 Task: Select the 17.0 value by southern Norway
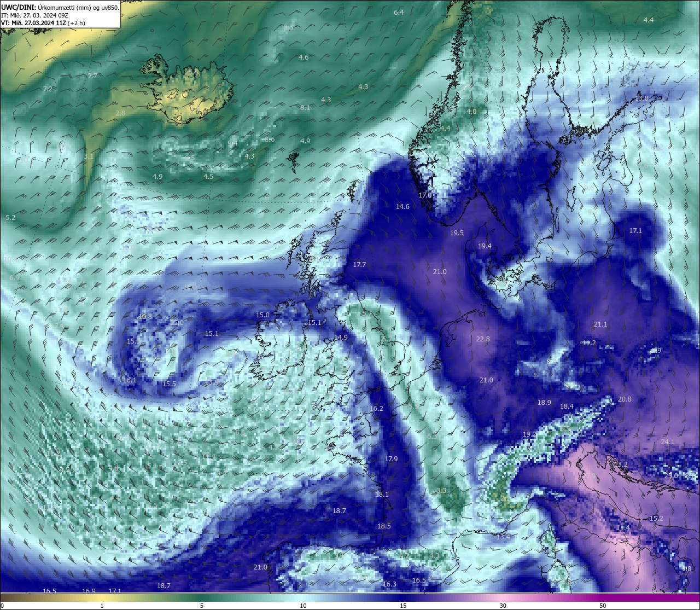click(x=425, y=195)
